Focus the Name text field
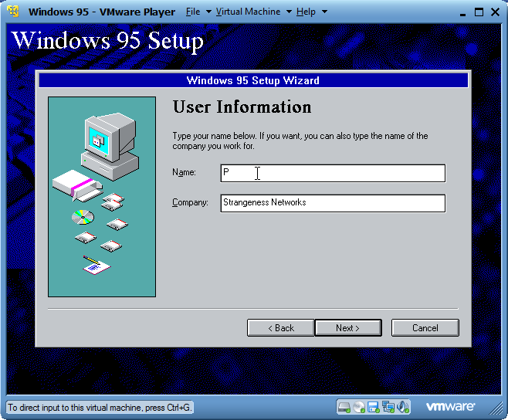Image resolution: width=508 pixels, height=420 pixels. 333,174
